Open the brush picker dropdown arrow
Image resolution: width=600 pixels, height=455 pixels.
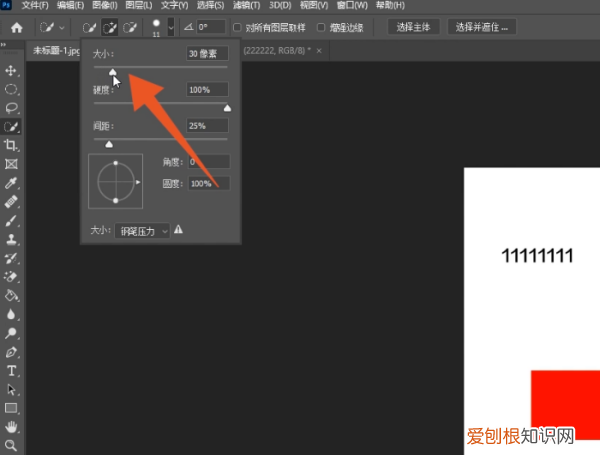point(171,28)
